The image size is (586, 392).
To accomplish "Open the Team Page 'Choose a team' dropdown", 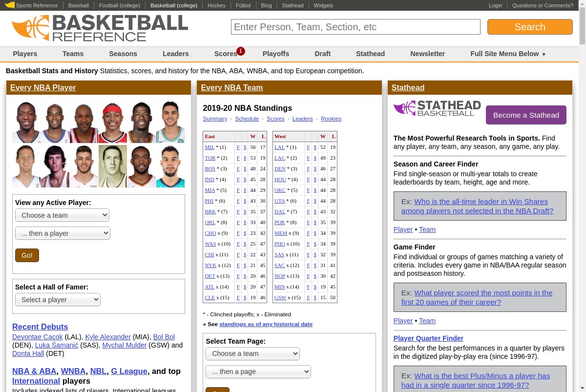I will point(252,353).
